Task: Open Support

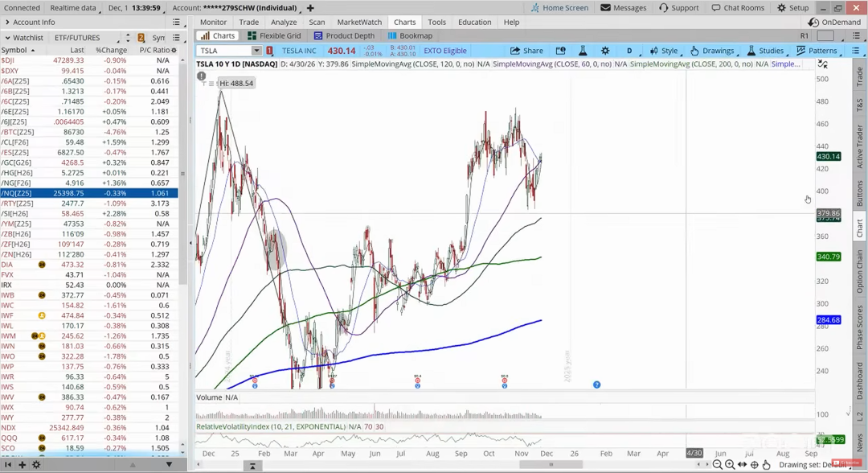Action: [678, 8]
